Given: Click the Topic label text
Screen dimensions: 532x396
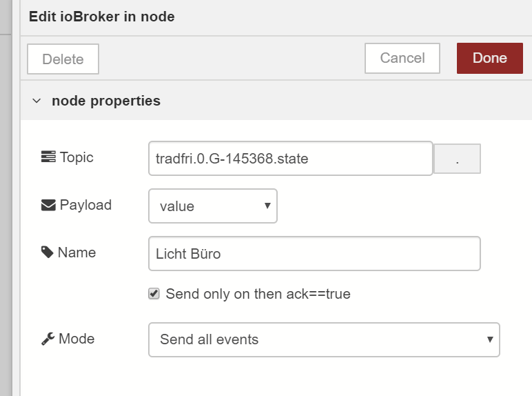Looking at the screenshot, I should [x=76, y=157].
